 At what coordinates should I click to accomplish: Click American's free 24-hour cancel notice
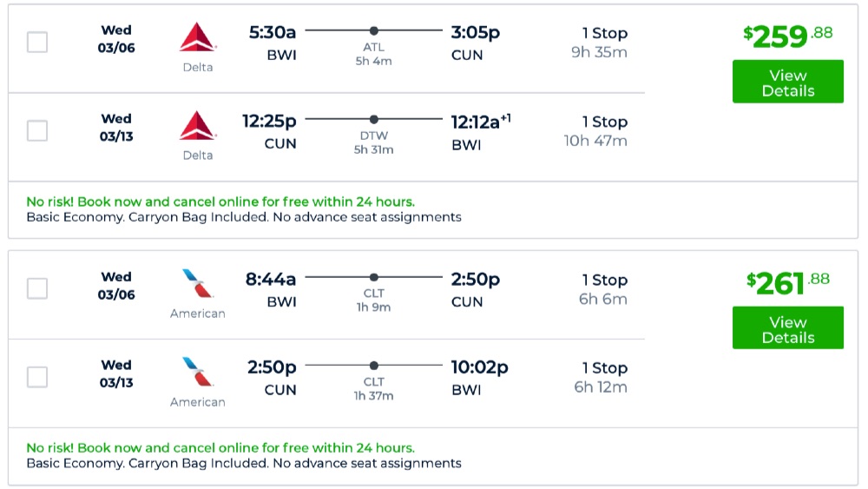tap(220, 448)
